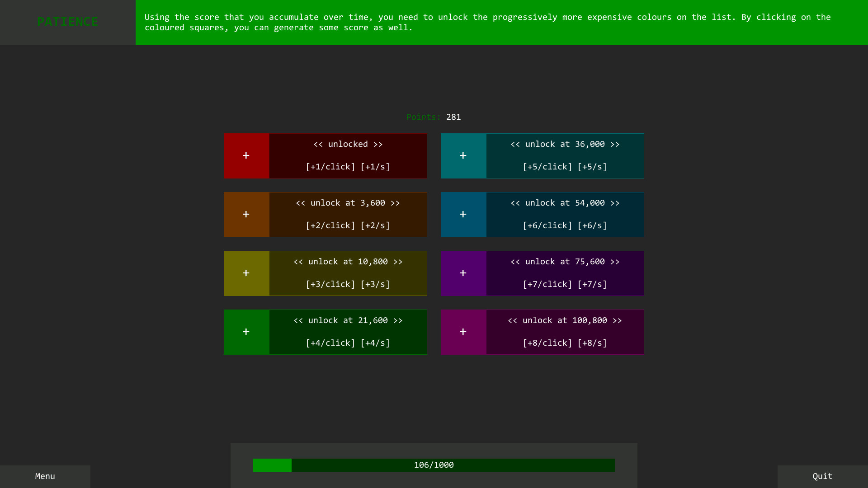Hit the teal plus square
The height and width of the screenshot is (488, 868).
click(463, 156)
